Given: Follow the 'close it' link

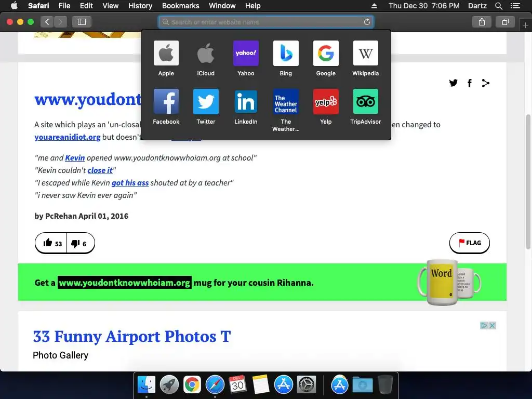Looking at the screenshot, I should tap(100, 170).
